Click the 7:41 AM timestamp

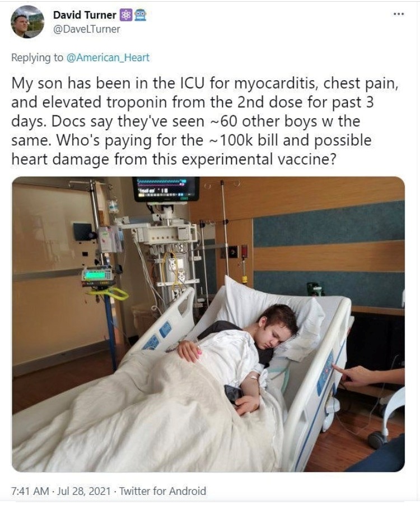coord(30,490)
